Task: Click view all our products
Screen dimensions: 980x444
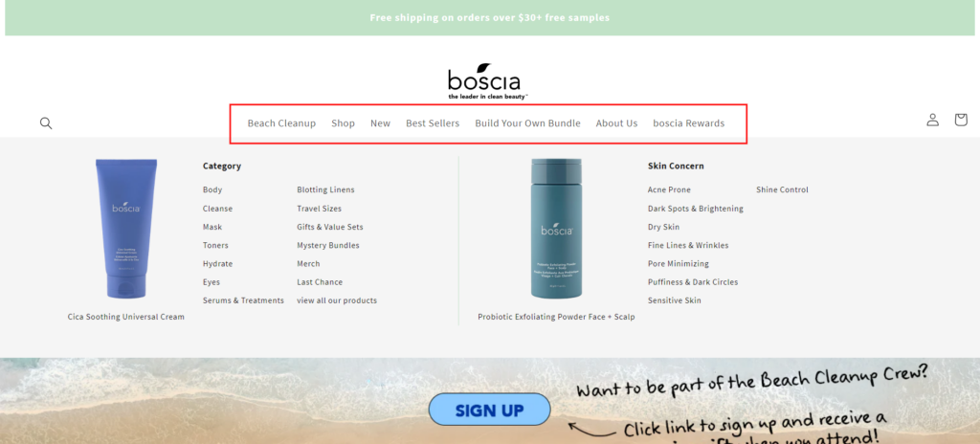Action: point(337,300)
